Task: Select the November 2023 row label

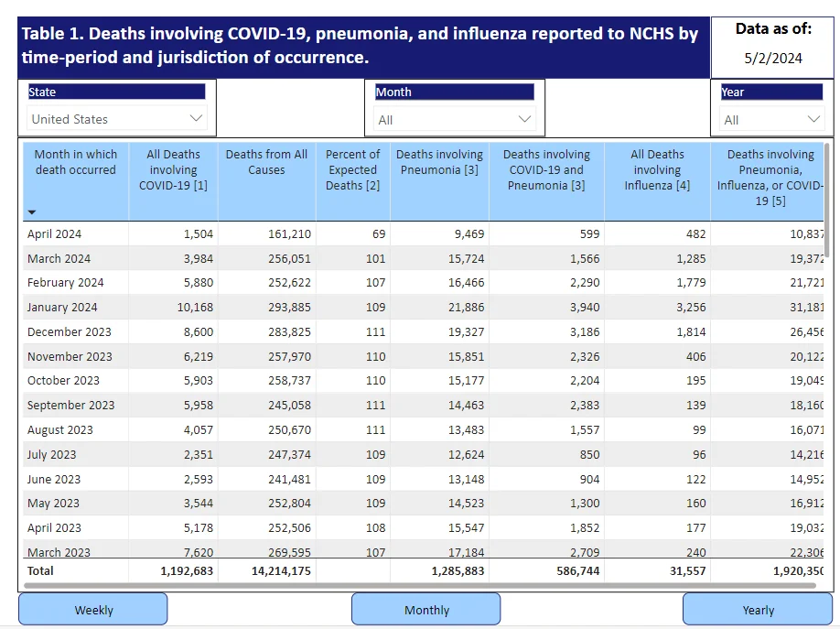Action: point(70,356)
